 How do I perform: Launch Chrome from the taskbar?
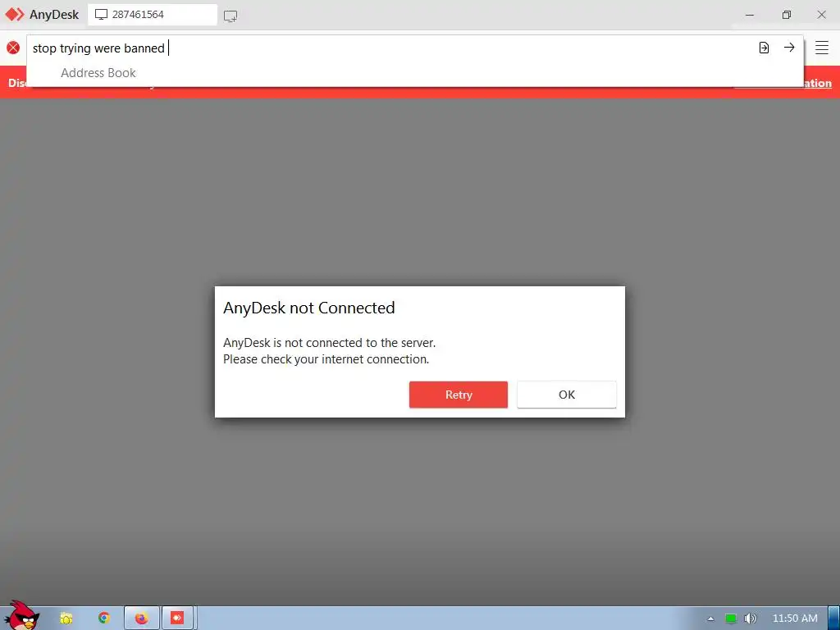point(104,619)
